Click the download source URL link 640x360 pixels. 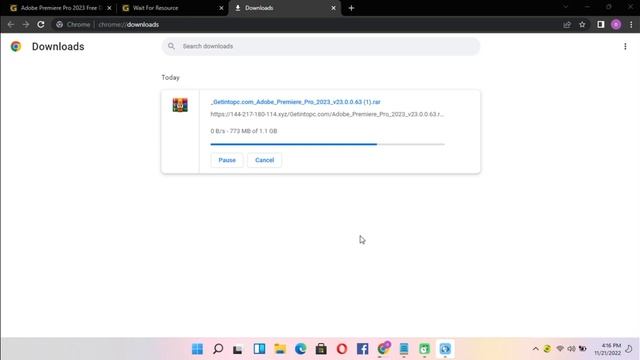click(327, 114)
